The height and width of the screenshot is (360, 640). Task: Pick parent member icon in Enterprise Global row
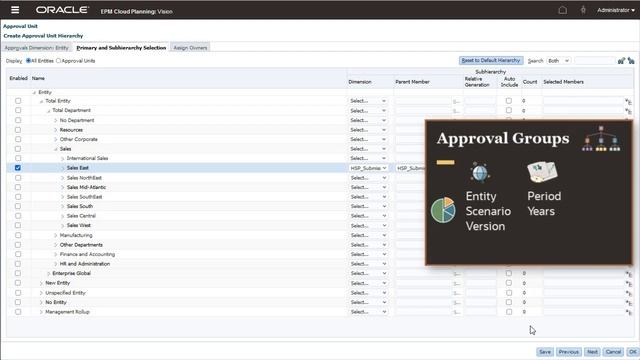tap(456, 274)
